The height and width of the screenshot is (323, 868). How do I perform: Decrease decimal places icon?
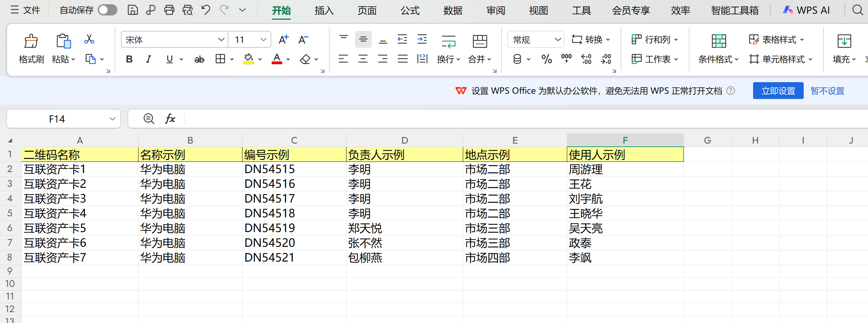coord(606,59)
